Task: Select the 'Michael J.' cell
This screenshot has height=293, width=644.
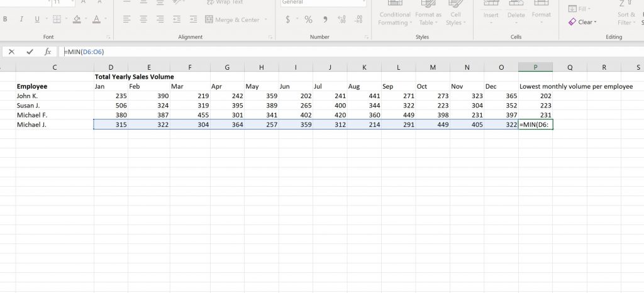Action: coord(55,124)
